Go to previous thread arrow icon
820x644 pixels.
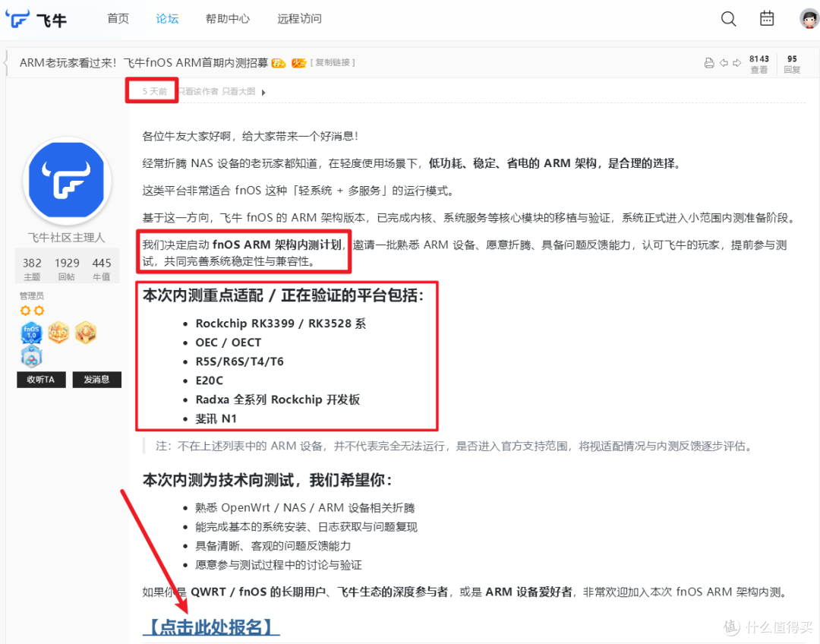click(724, 63)
